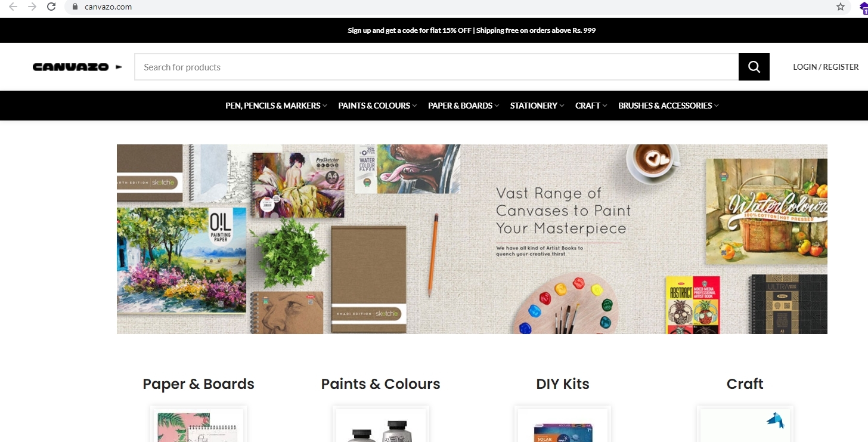Click the Login / Register link

click(826, 67)
